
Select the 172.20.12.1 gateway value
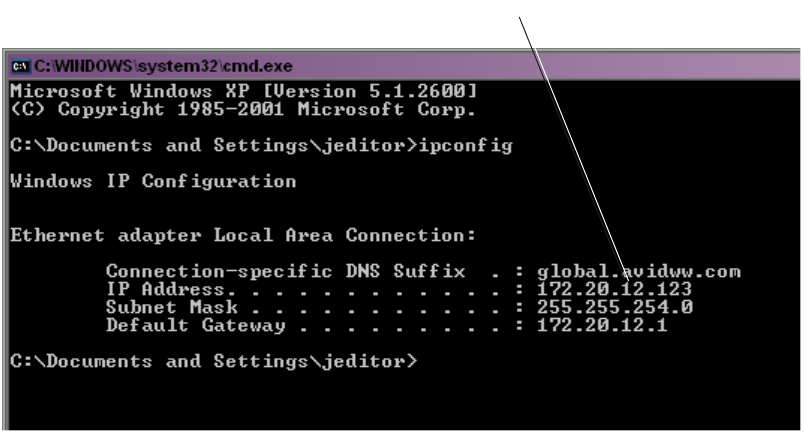tap(602, 325)
